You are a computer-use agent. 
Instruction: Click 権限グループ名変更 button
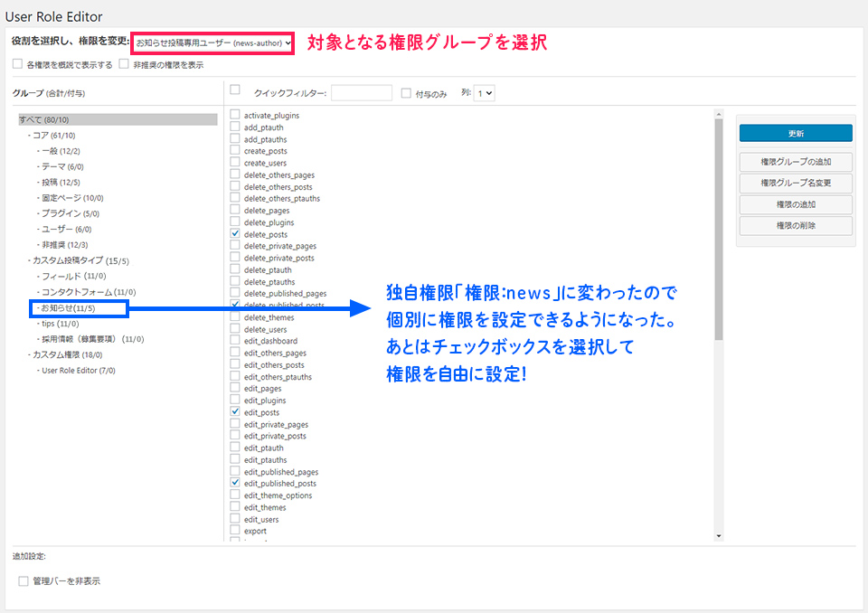click(796, 184)
